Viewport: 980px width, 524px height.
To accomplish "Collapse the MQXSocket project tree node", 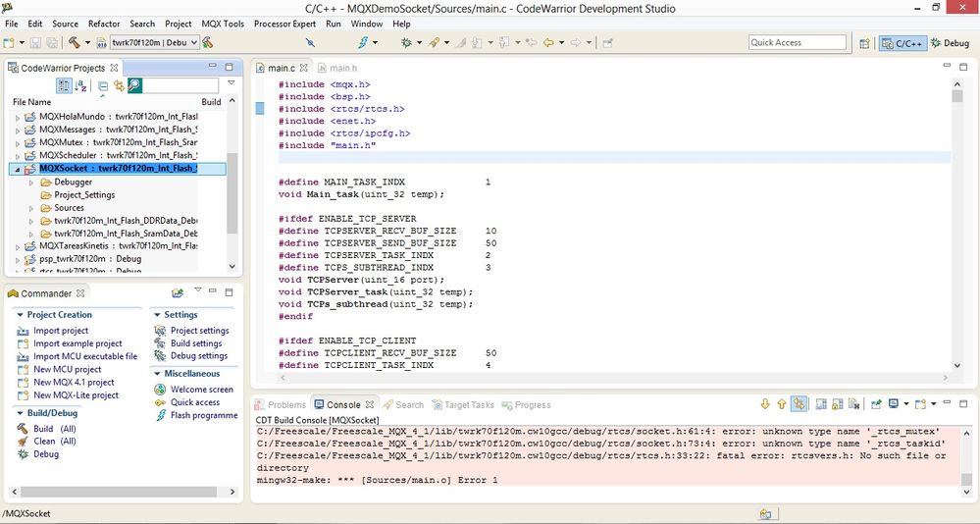I will click(x=17, y=169).
